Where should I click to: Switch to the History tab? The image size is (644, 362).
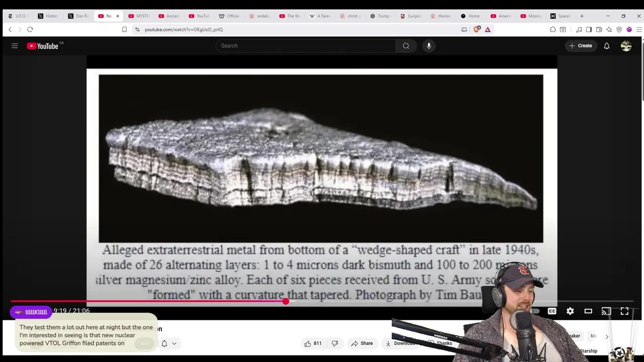coord(48,16)
